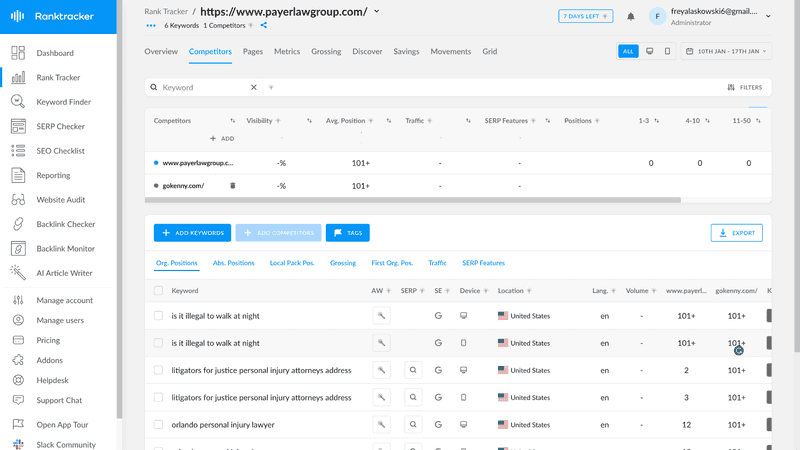Open the Slack Community link

(x=66, y=445)
